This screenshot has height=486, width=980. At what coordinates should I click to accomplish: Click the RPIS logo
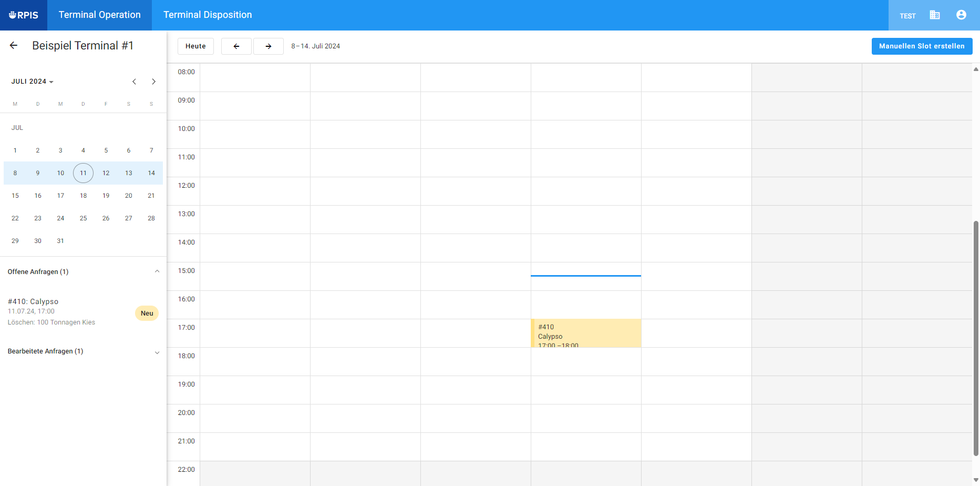(24, 15)
